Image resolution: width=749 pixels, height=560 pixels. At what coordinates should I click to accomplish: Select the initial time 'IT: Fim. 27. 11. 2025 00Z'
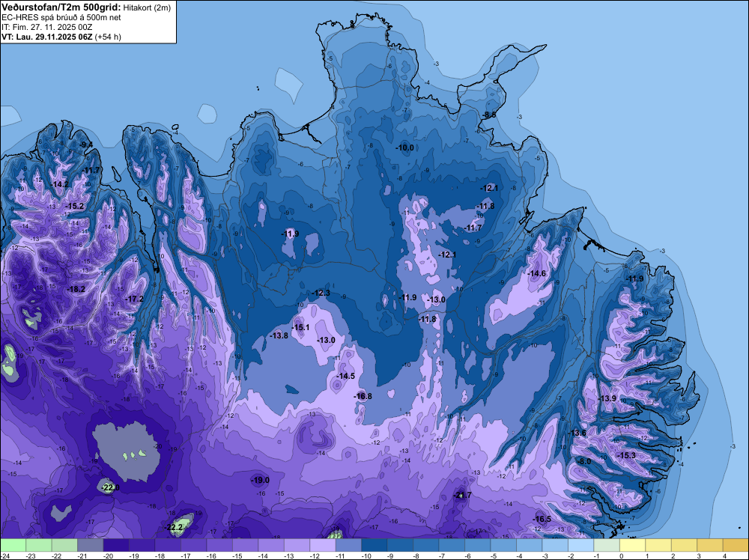(x=46, y=27)
